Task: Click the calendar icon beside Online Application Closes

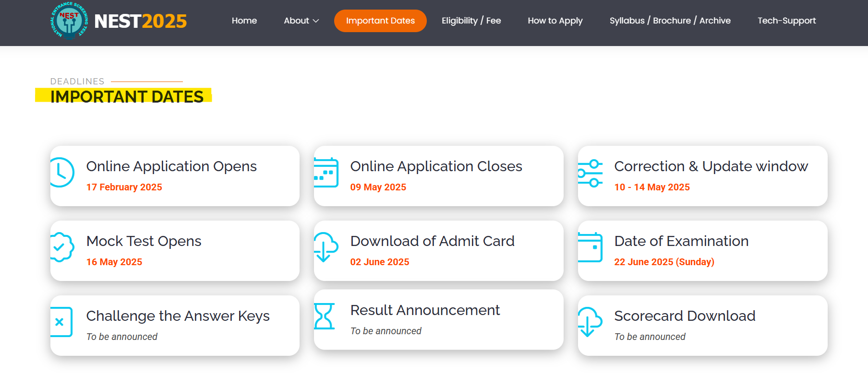Action: point(326,173)
